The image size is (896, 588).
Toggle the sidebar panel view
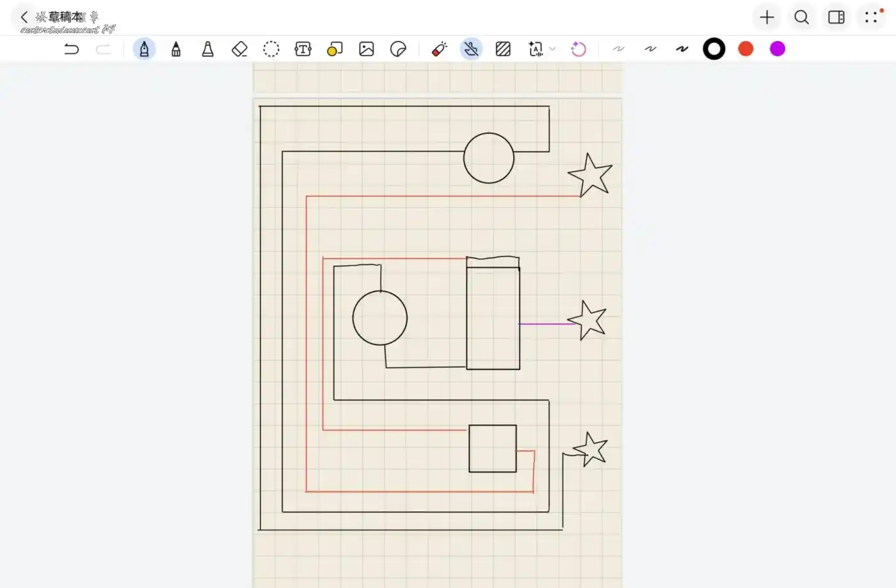coord(836,17)
